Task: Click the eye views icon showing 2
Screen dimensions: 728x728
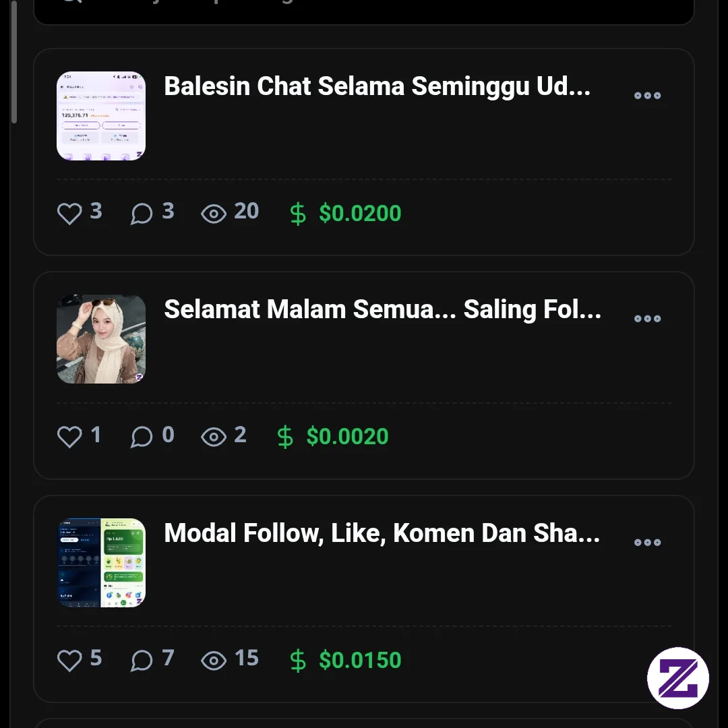Action: pyautogui.click(x=214, y=437)
